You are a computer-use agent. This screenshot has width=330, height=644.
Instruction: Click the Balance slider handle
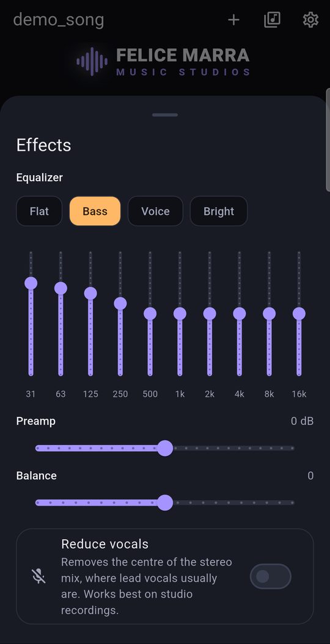[165, 503]
